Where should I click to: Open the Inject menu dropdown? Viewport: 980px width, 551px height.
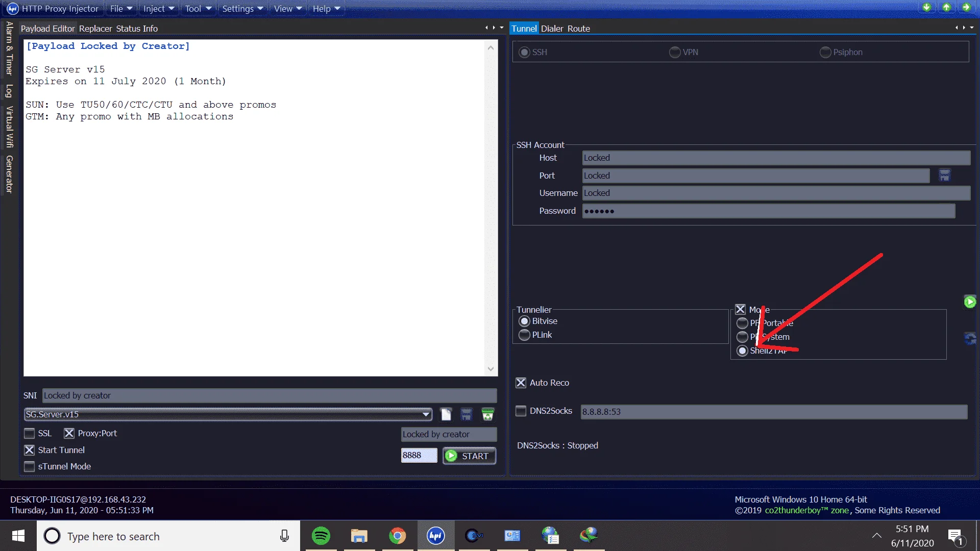158,9
